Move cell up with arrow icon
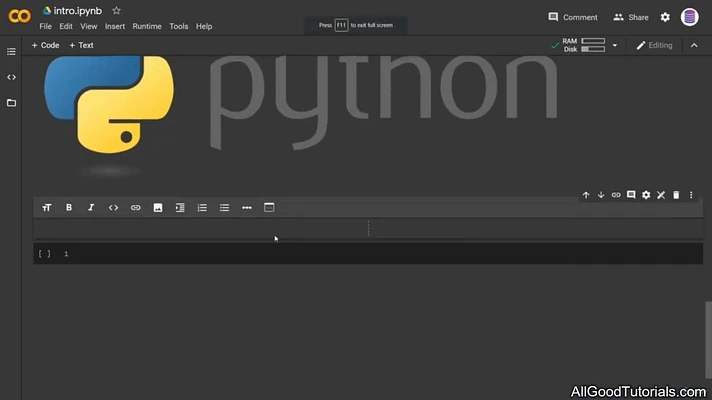The image size is (712, 400). pos(586,195)
